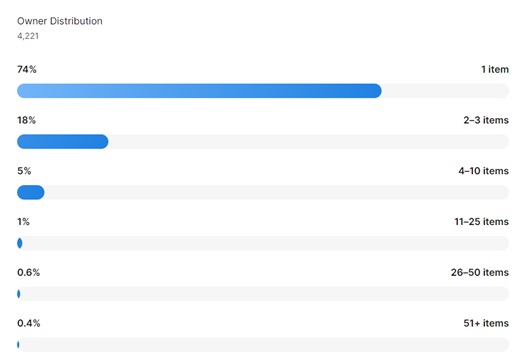Image resolution: width=522 pixels, height=363 pixels.
Task: Select the '26–50 items' label
Action: pos(480,272)
